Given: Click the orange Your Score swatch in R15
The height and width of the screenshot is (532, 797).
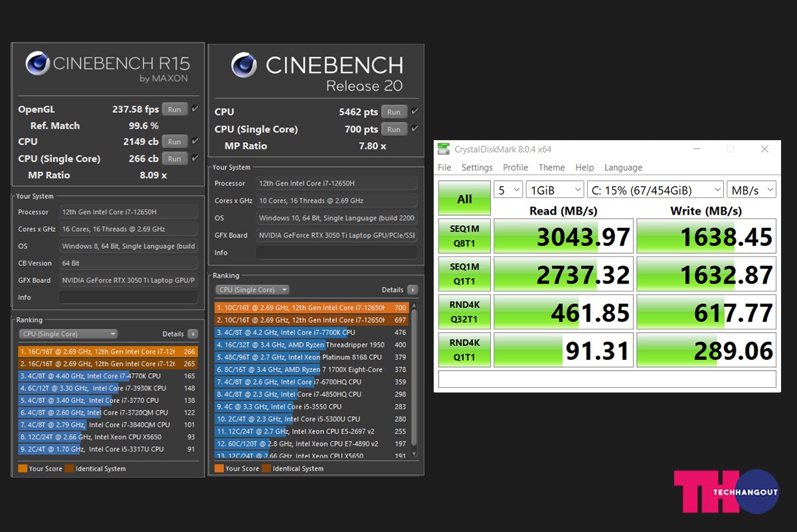Looking at the screenshot, I should [23, 468].
